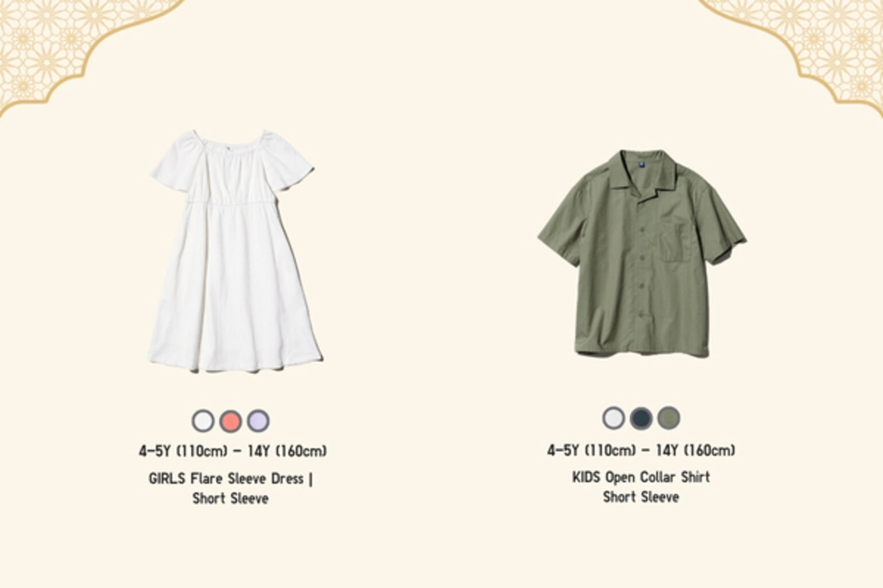The image size is (883, 588).
Task: Click the GIRLS Flare Sleeve Dress title
Action: (230, 479)
